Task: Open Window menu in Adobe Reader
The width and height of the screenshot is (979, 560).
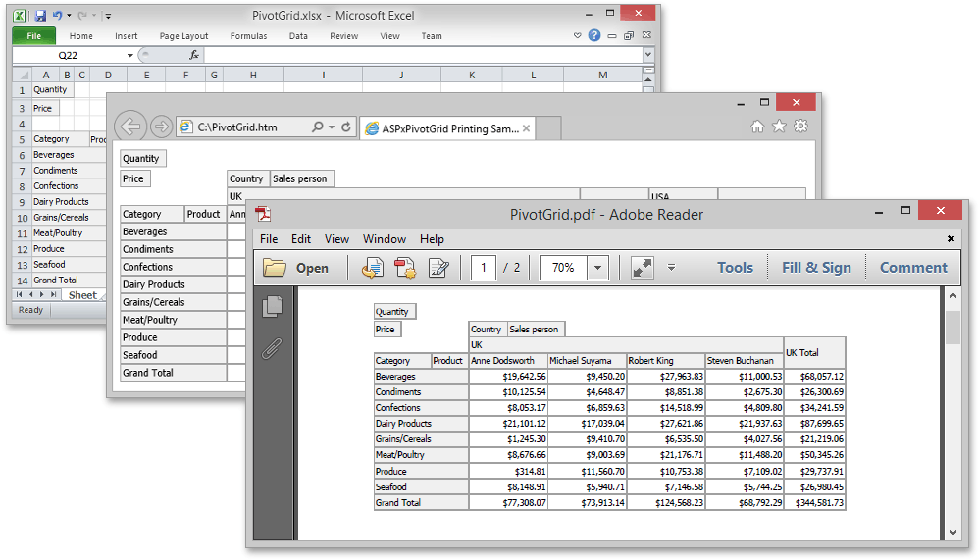Action: 385,239
